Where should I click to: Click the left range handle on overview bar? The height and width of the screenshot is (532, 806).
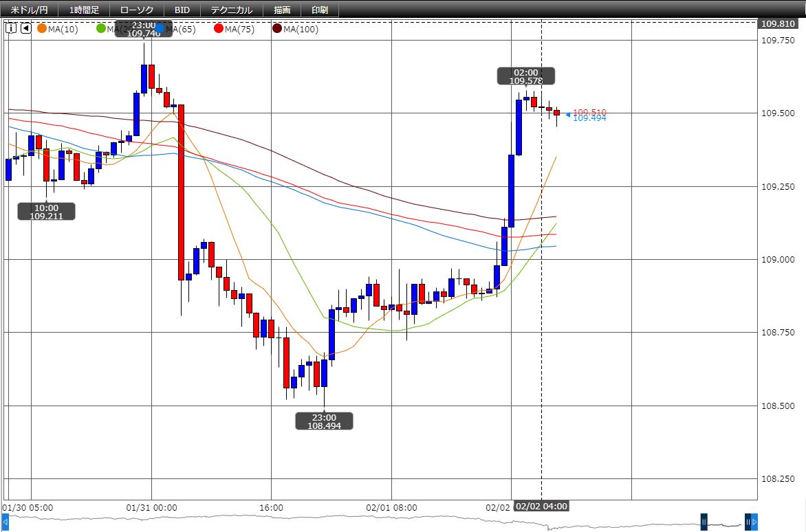click(704, 522)
